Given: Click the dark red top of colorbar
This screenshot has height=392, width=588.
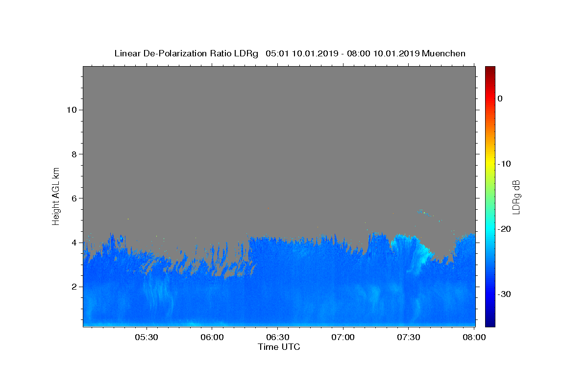Looking at the screenshot, I should pyautogui.click(x=490, y=70).
